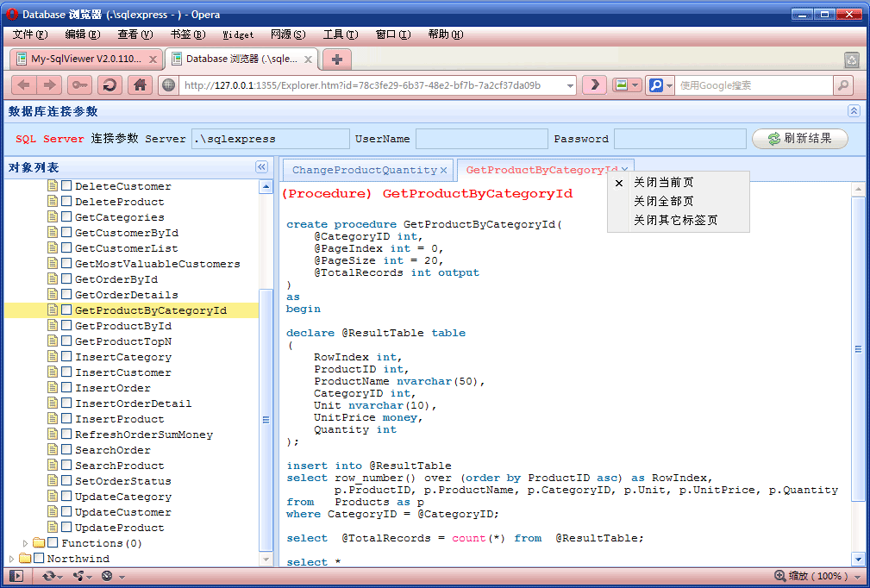This screenshot has height=588, width=870.
Task: Close the ChangeProductQuantity tab with its x
Action: [x=443, y=171]
